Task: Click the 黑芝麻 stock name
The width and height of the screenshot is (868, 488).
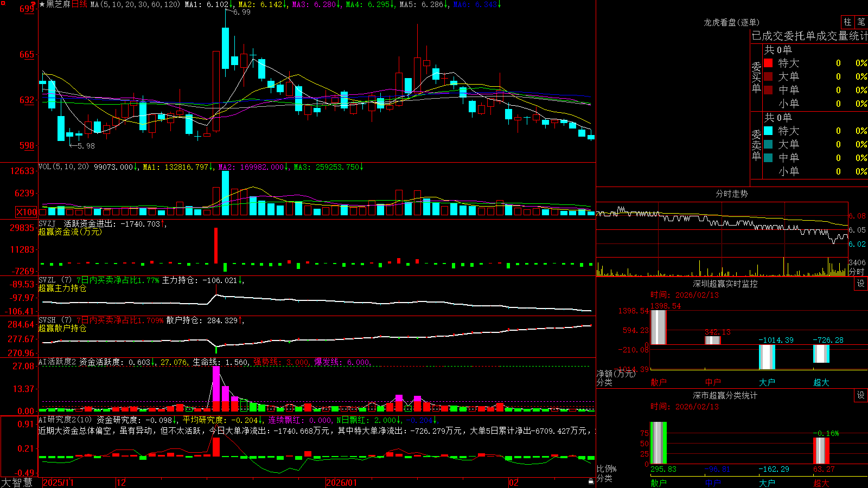Action: [59, 4]
